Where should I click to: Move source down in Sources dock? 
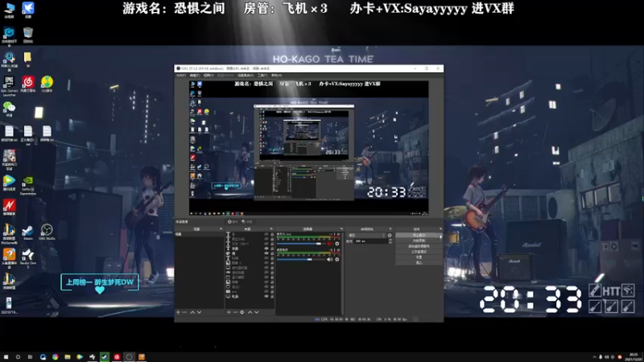[x=257, y=312]
